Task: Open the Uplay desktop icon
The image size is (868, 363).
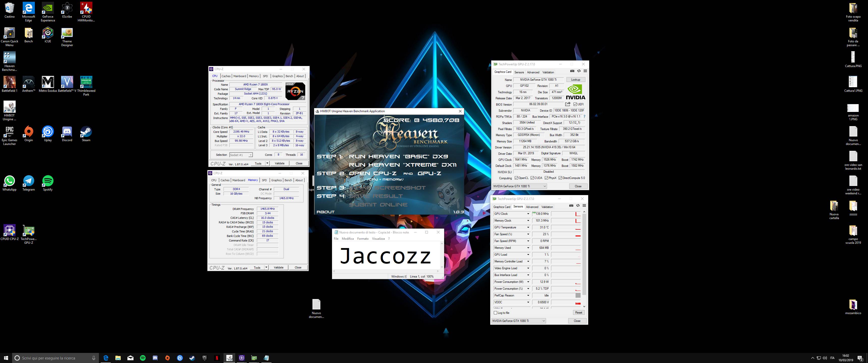Action: tap(48, 134)
